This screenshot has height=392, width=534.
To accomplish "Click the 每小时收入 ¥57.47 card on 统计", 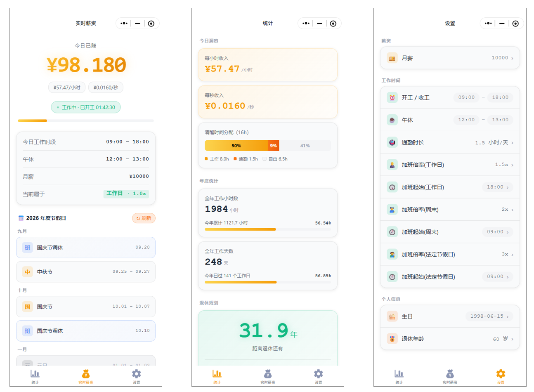I will [268, 65].
